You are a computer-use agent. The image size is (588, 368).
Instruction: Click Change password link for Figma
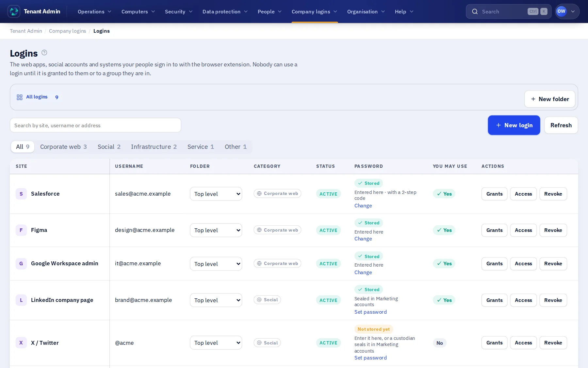(x=363, y=238)
